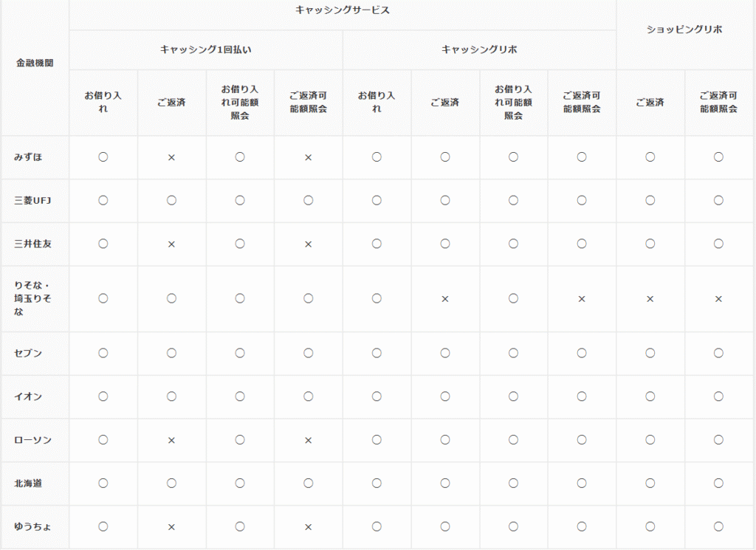The height and width of the screenshot is (550, 756).
Task: Click りそな ○ under キャッシング1回払い お借り入れ
Action: (103, 298)
